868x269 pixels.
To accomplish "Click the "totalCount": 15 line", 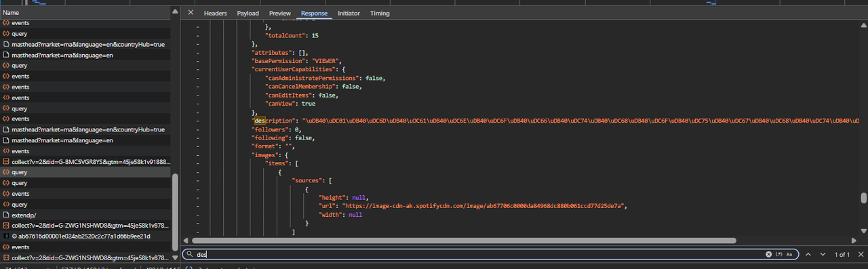I will pyautogui.click(x=292, y=35).
